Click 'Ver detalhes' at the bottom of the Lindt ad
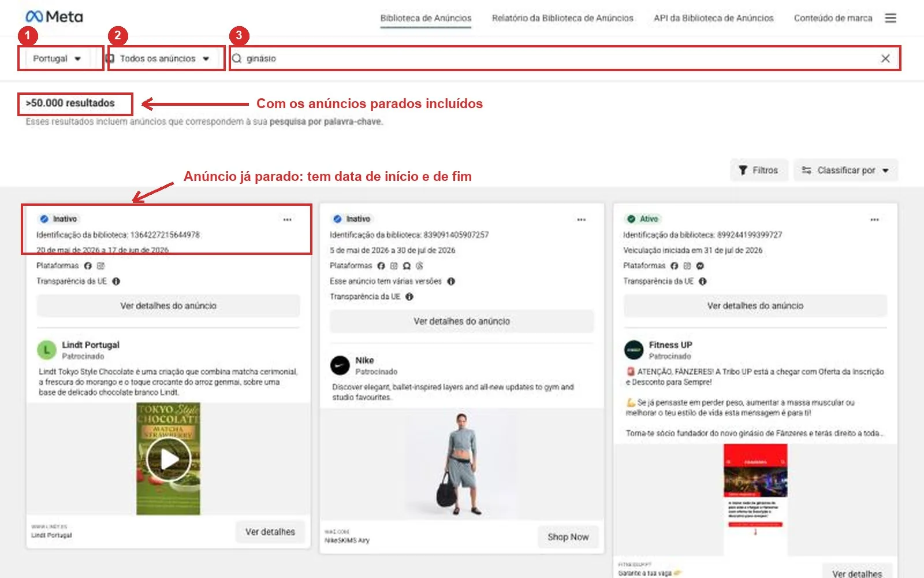 [x=270, y=532]
